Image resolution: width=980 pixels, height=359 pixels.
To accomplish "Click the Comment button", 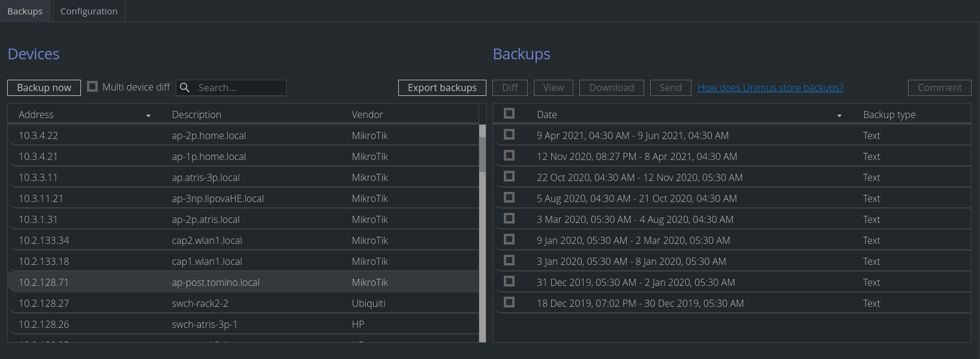I will pyautogui.click(x=939, y=88).
